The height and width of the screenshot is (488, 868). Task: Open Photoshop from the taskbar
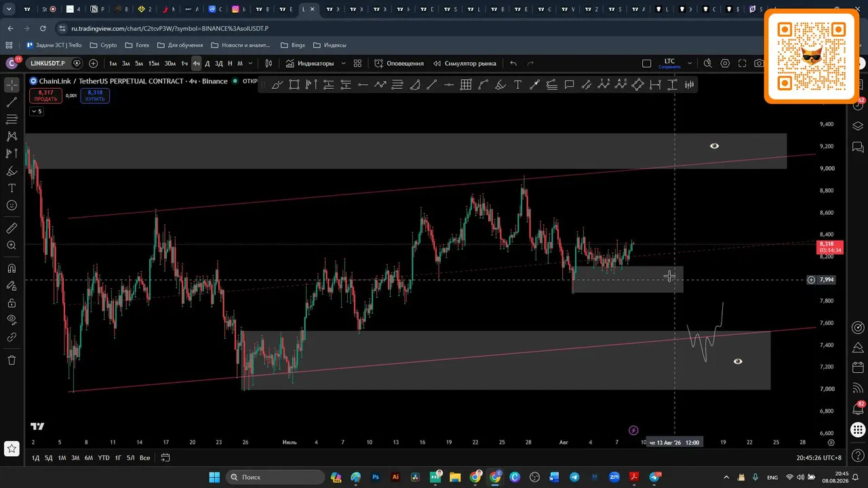point(376,477)
